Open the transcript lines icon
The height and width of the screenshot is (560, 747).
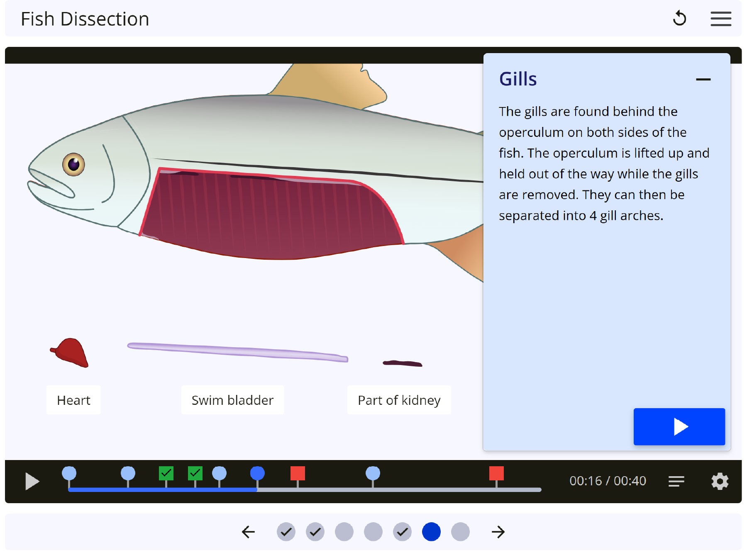point(676,481)
